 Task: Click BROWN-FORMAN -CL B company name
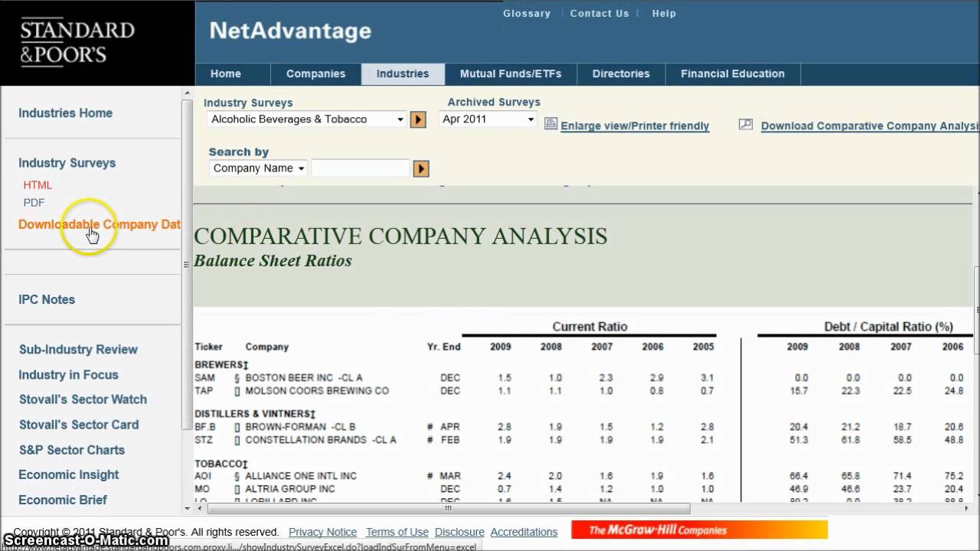click(300, 427)
